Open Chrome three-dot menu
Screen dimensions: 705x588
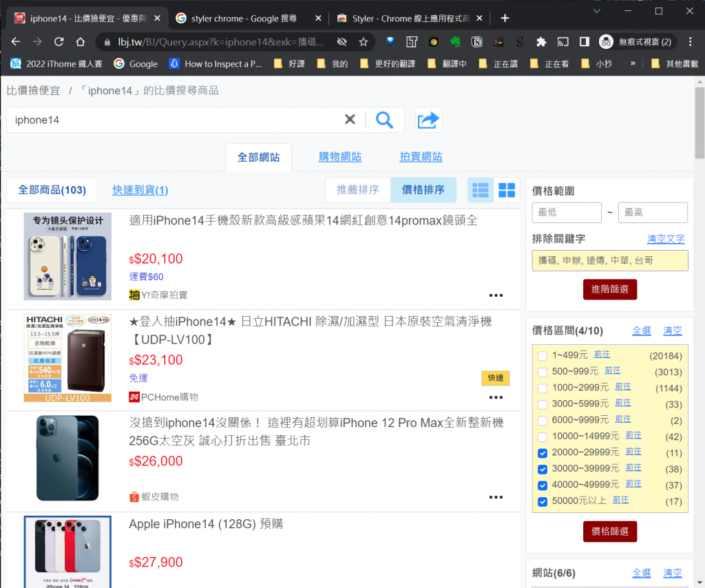(690, 42)
